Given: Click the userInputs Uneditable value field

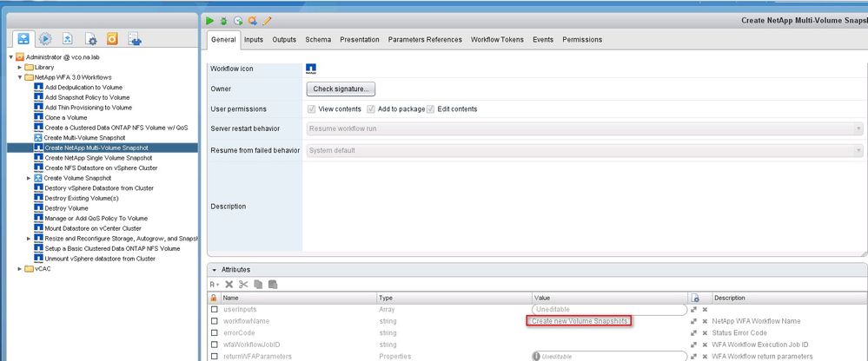Looking at the screenshot, I should coord(609,310).
